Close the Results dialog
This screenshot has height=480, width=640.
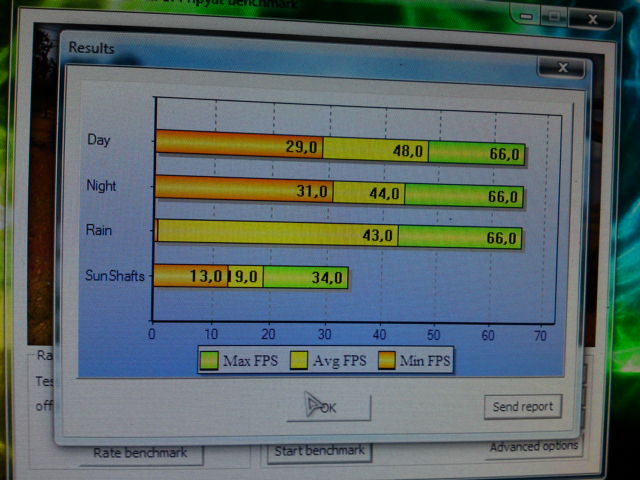pos(562,67)
